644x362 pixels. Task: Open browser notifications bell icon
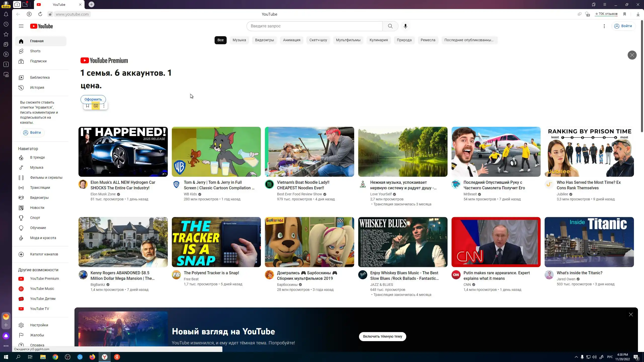tap(6, 14)
